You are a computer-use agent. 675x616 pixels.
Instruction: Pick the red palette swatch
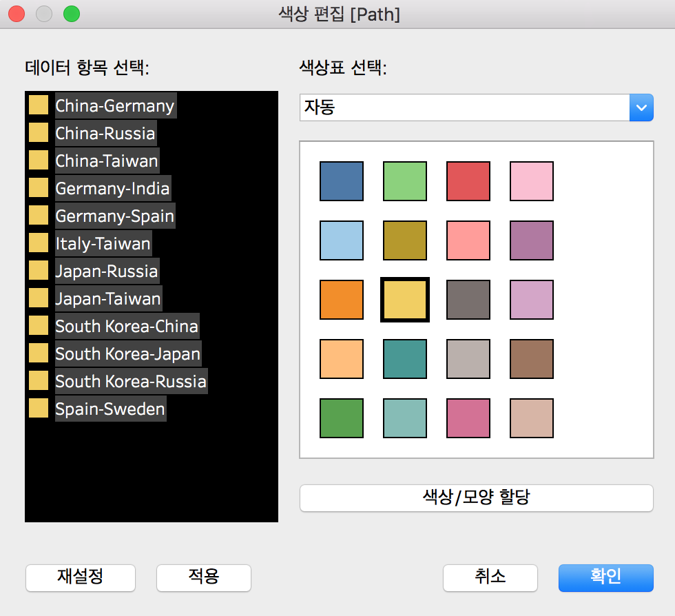pos(468,181)
